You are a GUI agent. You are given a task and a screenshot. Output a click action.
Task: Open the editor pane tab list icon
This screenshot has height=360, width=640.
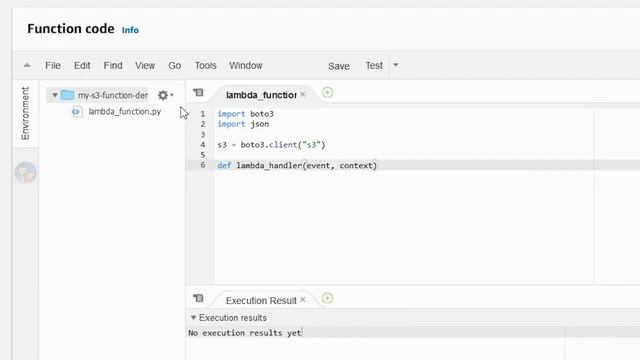click(x=198, y=93)
